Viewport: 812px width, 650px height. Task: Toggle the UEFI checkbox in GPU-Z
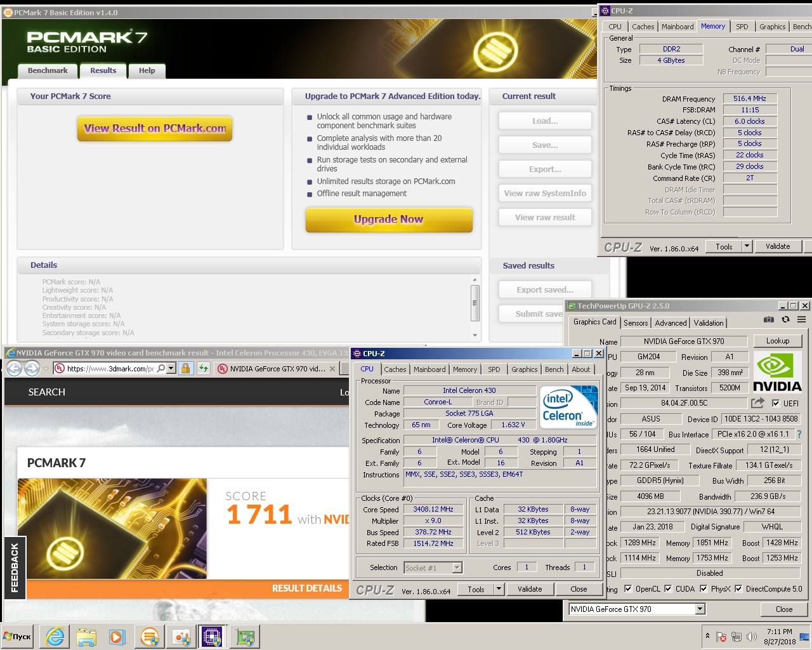point(776,403)
